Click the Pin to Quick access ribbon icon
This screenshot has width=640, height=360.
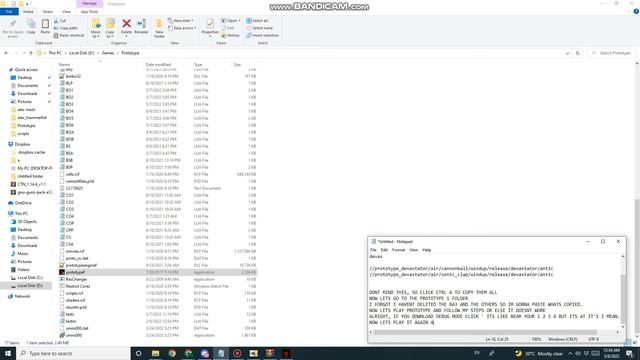coord(13,28)
